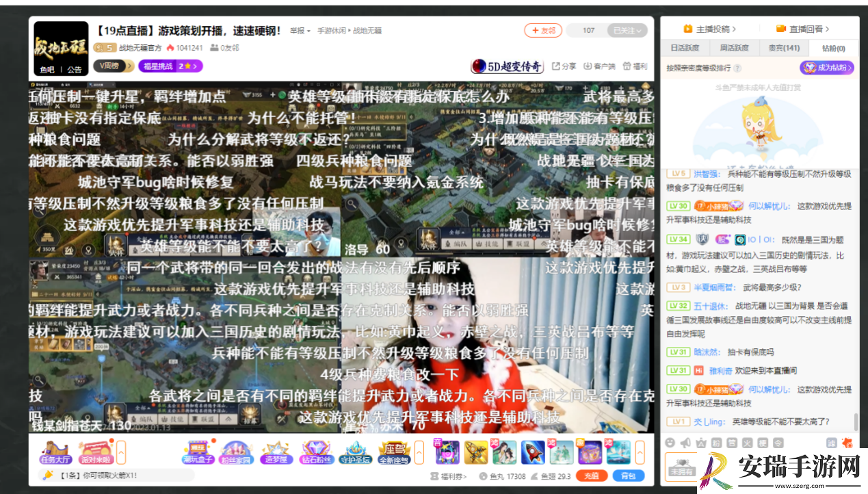
Task: Expand the activity icons chevron after 全新座驾
Action: 419,452
